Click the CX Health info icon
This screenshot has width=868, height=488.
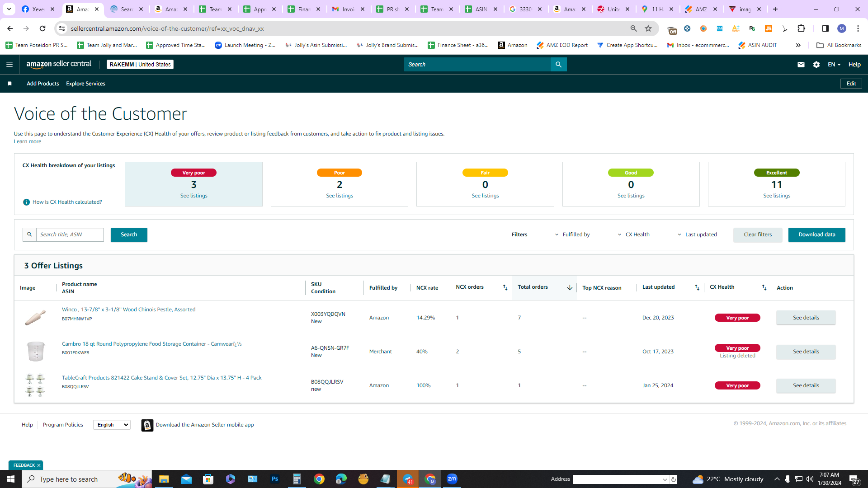click(26, 202)
